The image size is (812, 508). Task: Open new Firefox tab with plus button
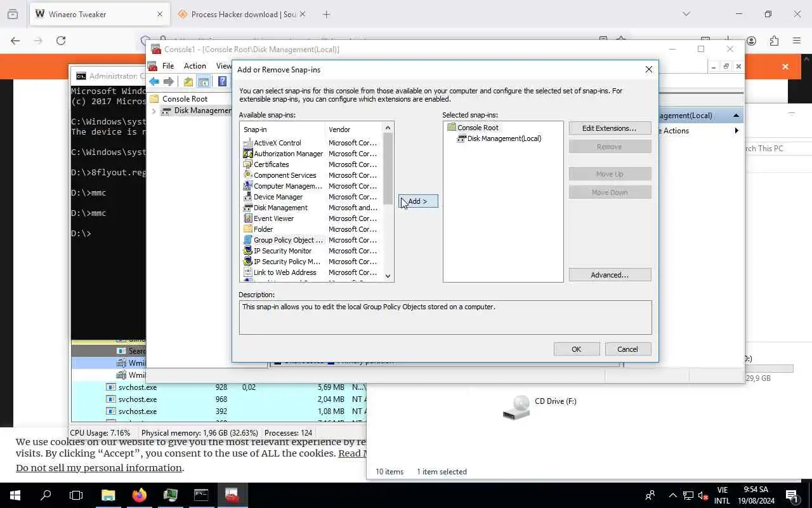coord(326,14)
